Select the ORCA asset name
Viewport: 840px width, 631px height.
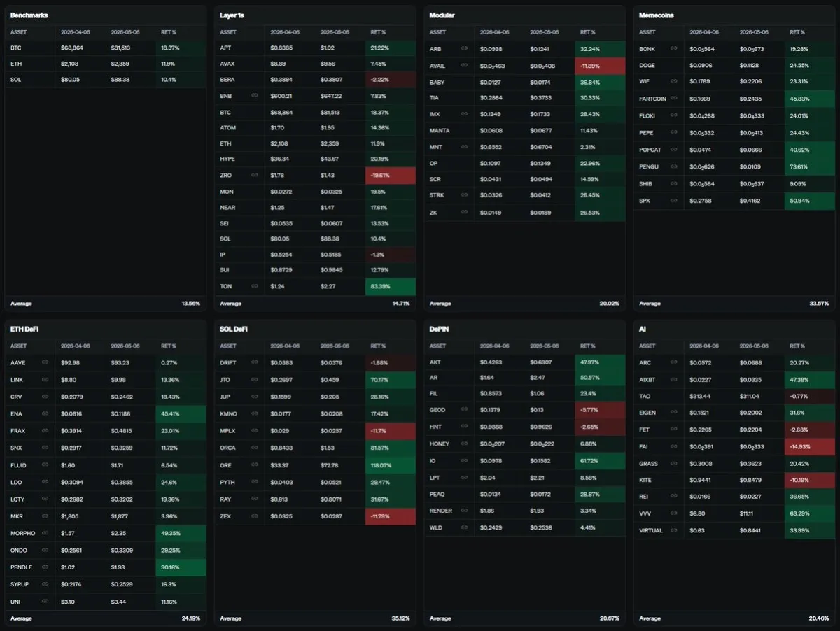click(x=227, y=448)
